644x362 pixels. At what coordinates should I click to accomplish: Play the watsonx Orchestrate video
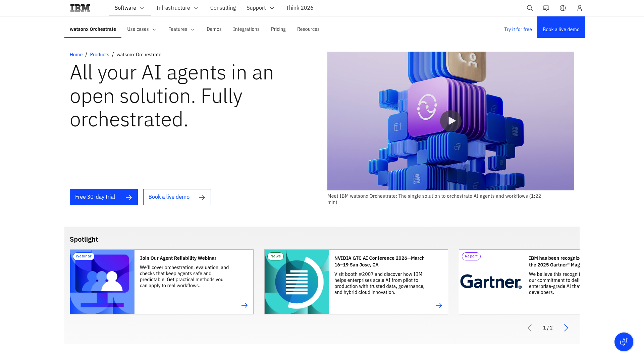(451, 121)
